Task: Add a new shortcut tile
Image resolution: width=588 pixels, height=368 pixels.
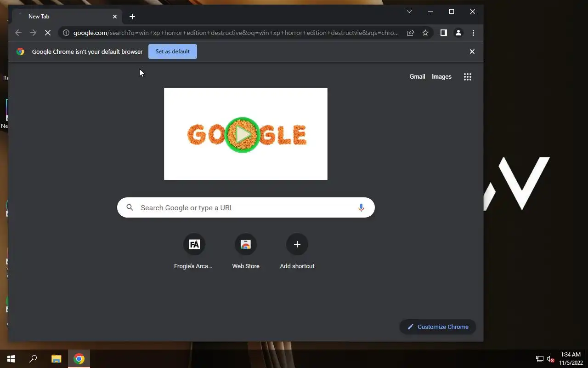Action: click(x=297, y=251)
